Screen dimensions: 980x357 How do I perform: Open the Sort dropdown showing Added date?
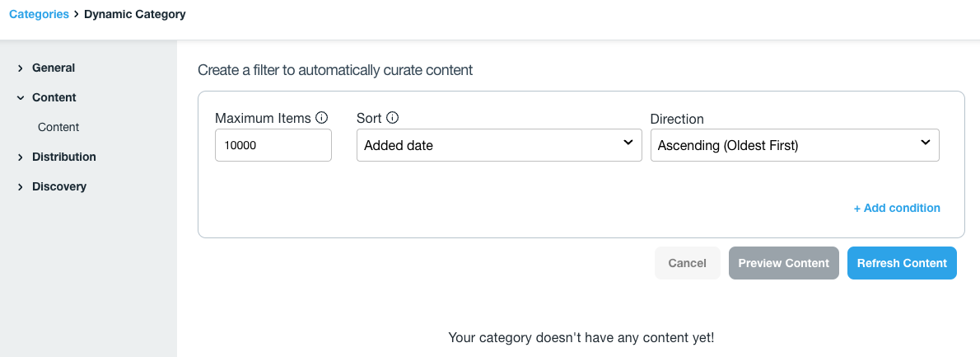(x=499, y=145)
